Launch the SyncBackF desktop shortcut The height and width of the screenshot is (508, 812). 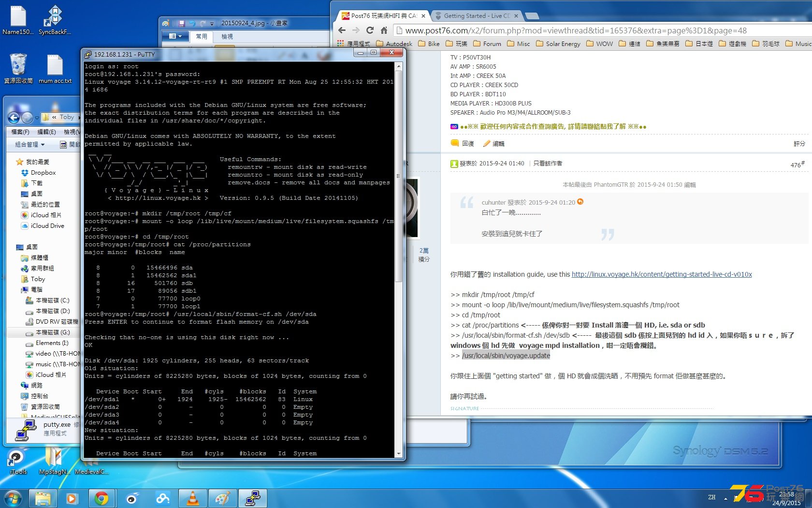tap(55, 19)
